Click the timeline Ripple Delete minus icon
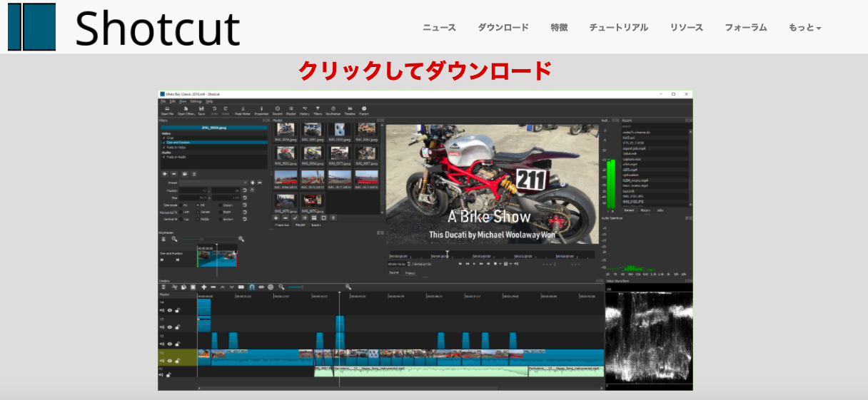The height and width of the screenshot is (400, 868). click(213, 287)
